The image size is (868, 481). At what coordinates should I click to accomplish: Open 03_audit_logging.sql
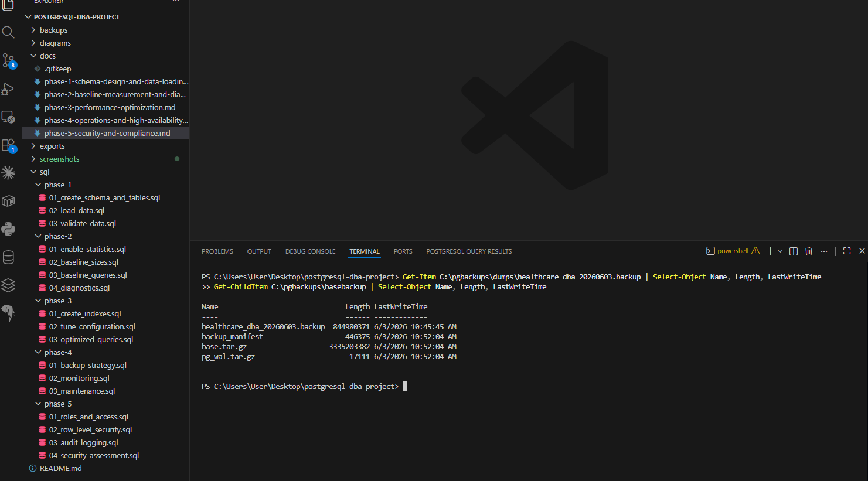105,442
